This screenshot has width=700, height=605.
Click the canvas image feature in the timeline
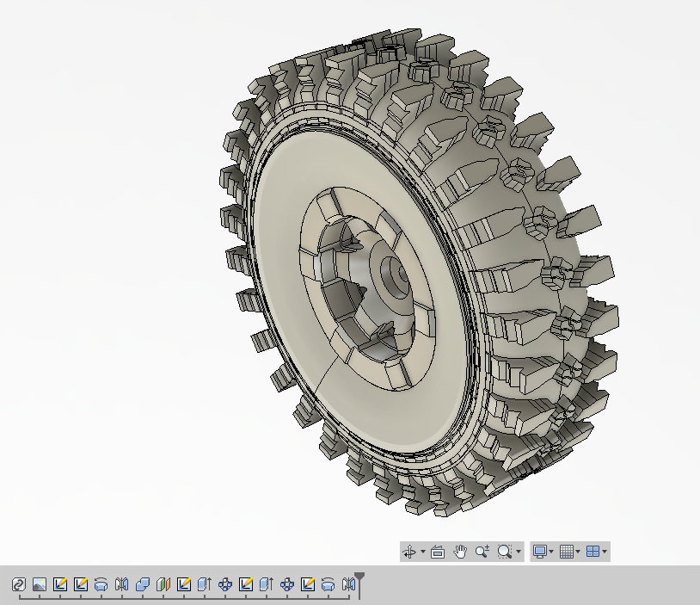(41, 584)
